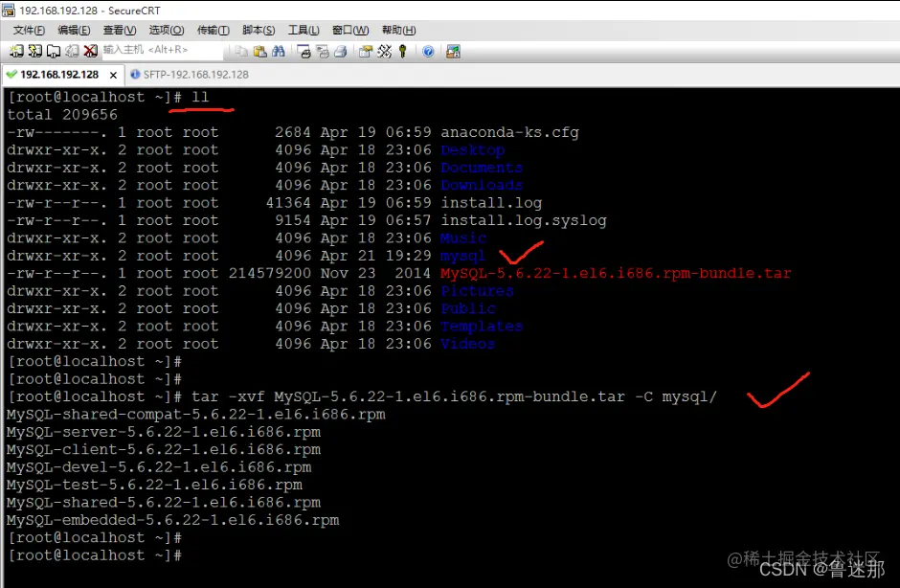Click the SecureCRT title bar app icon

click(x=8, y=10)
